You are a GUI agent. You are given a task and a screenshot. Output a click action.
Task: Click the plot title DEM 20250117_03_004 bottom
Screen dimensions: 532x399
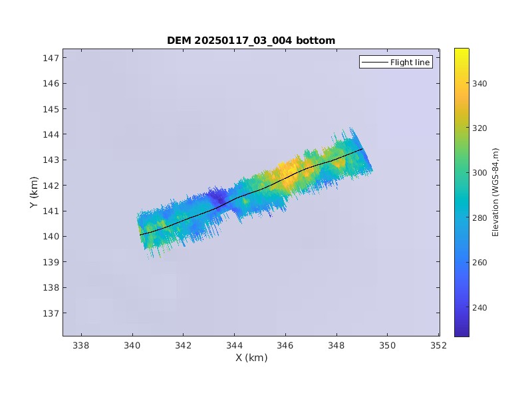coord(251,41)
